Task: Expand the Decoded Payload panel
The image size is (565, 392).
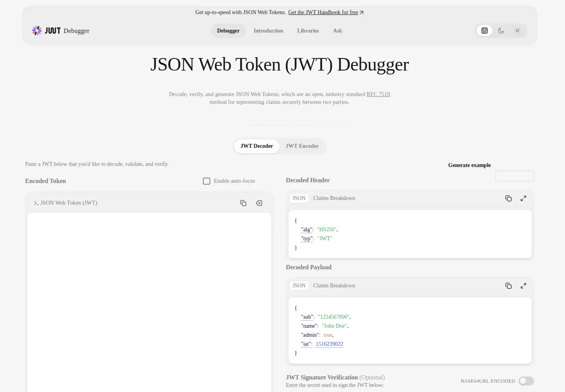Action: [x=523, y=286]
